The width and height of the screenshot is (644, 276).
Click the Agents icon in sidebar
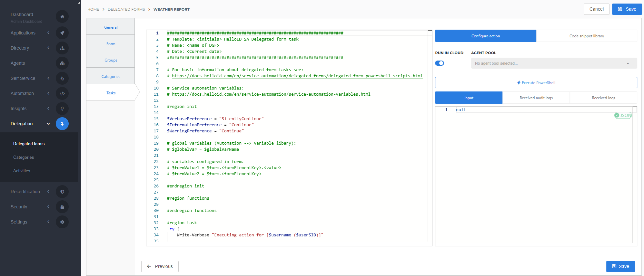(x=62, y=63)
